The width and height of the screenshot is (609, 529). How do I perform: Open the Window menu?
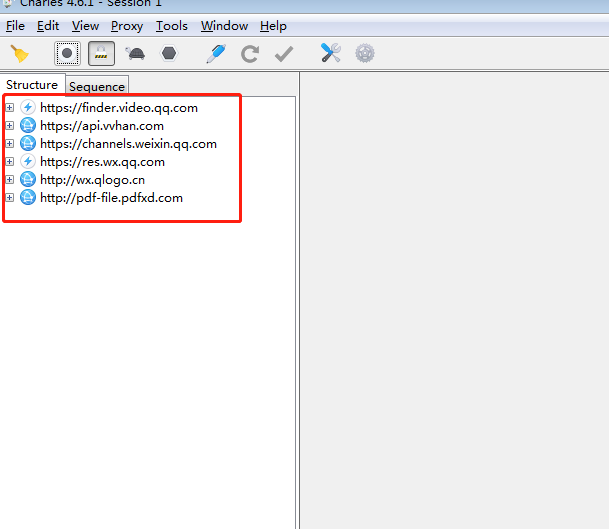[224, 26]
